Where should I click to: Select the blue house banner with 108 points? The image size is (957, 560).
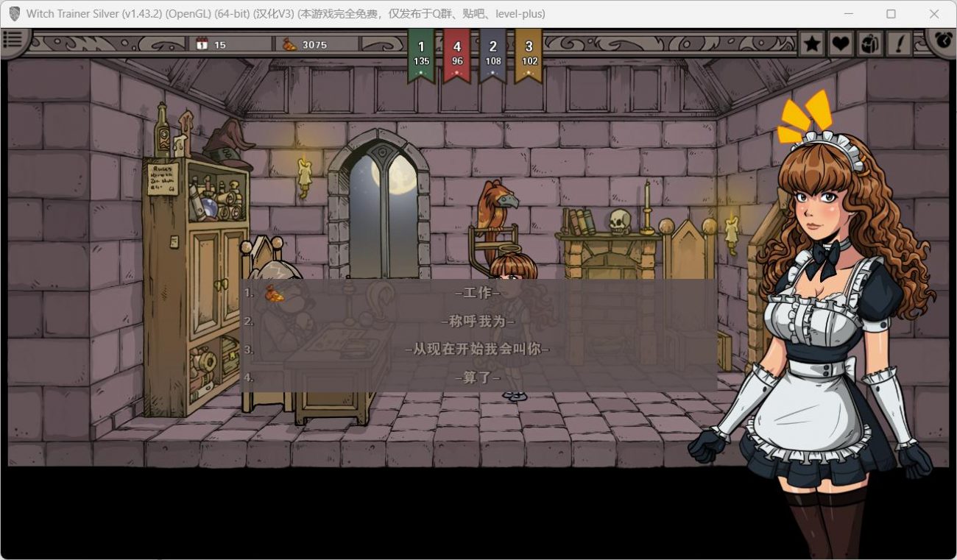point(492,54)
